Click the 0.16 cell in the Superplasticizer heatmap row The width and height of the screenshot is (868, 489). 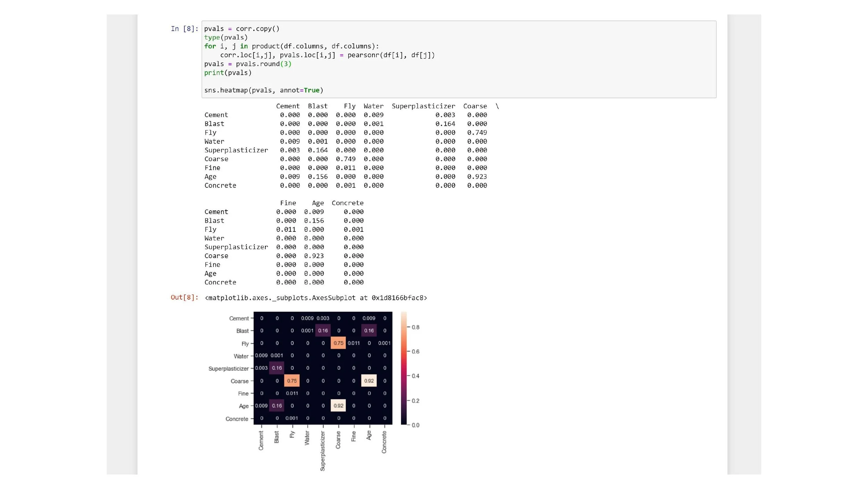[x=277, y=368]
